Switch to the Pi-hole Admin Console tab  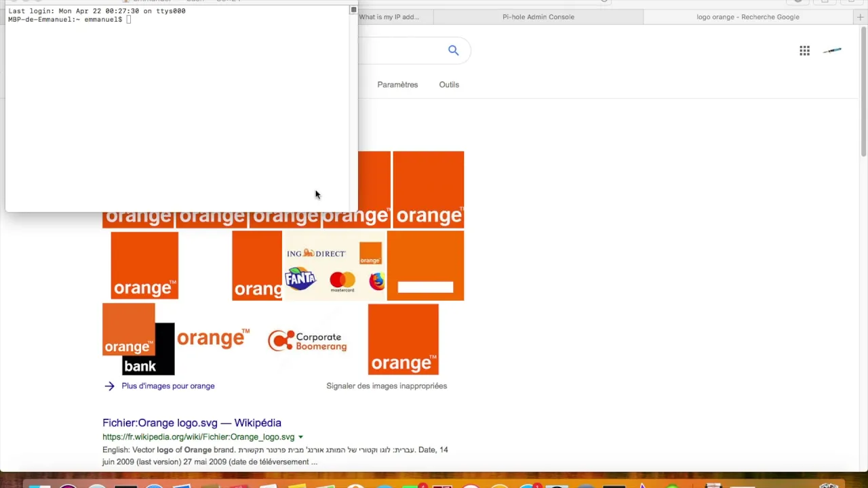tap(538, 17)
